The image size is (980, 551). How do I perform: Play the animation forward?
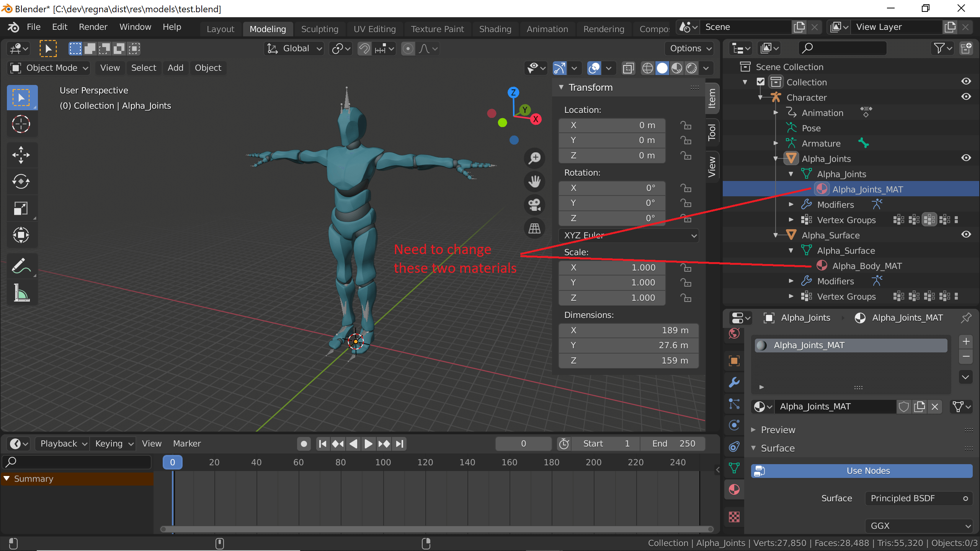(x=368, y=443)
